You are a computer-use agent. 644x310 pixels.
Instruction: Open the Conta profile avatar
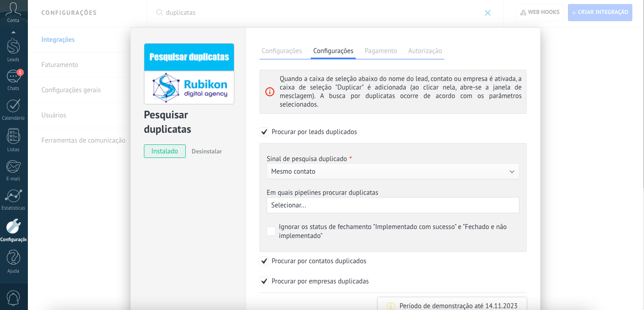(x=13, y=11)
